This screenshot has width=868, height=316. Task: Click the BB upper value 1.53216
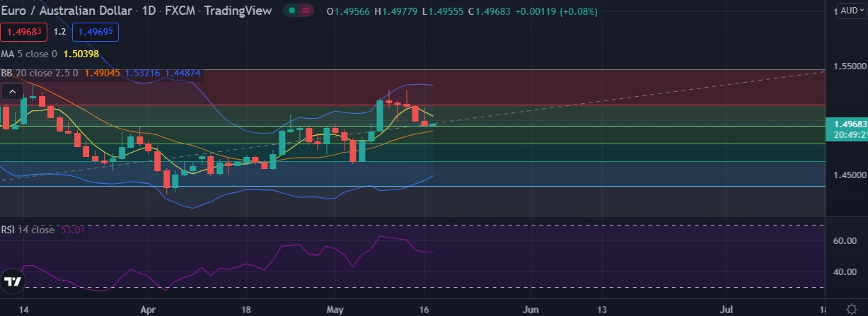(142, 72)
